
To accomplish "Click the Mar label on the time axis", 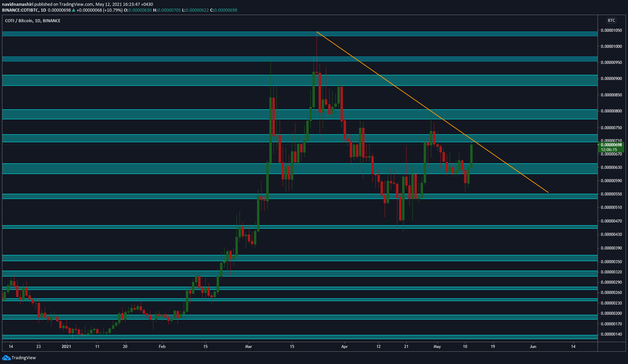I will tap(248, 347).
